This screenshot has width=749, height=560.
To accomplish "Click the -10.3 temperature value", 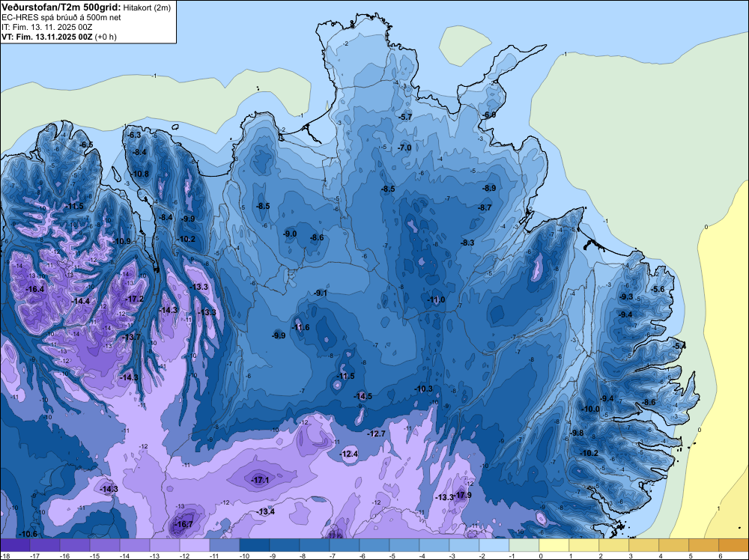I will click(424, 389).
